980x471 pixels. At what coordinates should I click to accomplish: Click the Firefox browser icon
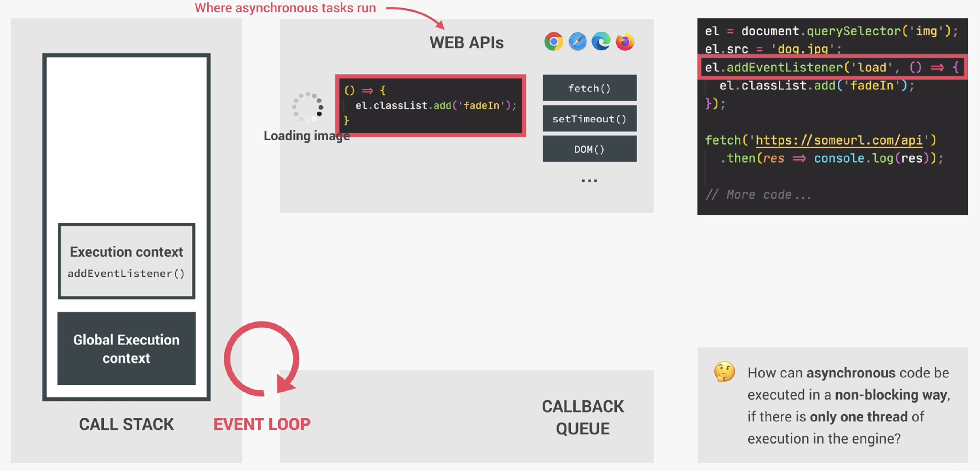click(x=625, y=42)
